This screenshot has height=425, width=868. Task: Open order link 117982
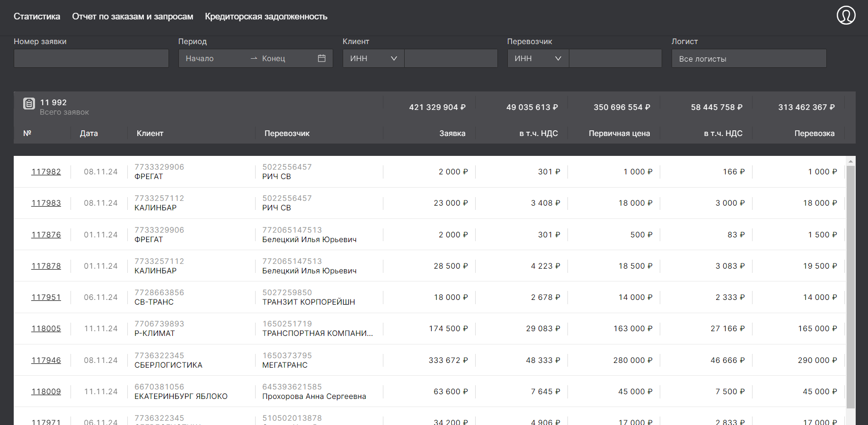click(x=46, y=172)
